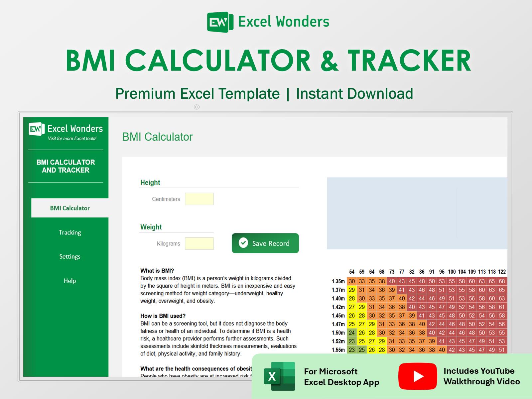Click the '54' weight column header
The height and width of the screenshot is (399, 532).
352,272
